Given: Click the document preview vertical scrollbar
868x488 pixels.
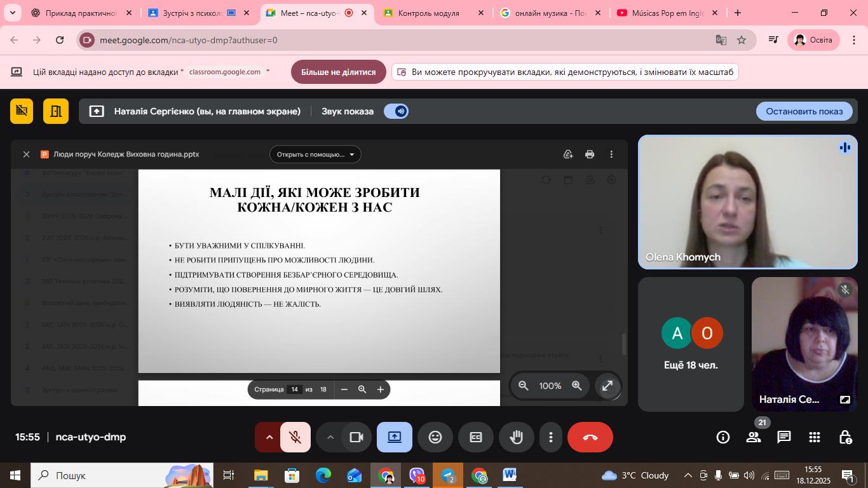Looking at the screenshot, I should coord(624,344).
